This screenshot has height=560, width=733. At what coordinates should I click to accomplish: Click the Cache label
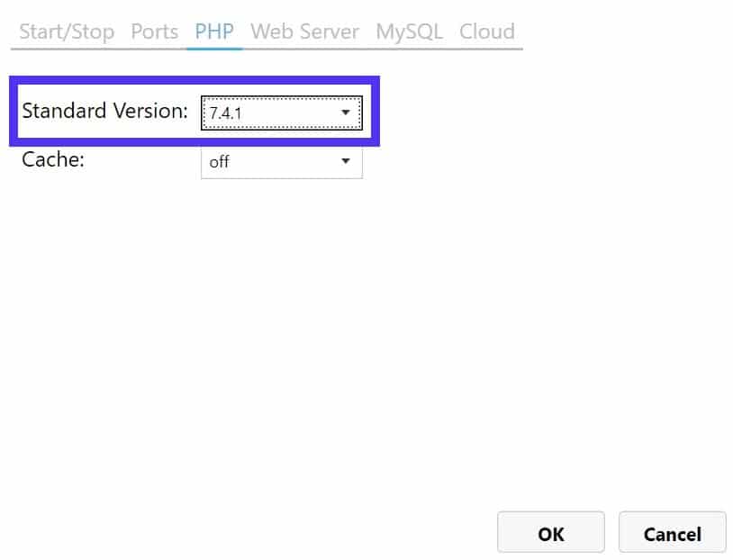(x=56, y=159)
